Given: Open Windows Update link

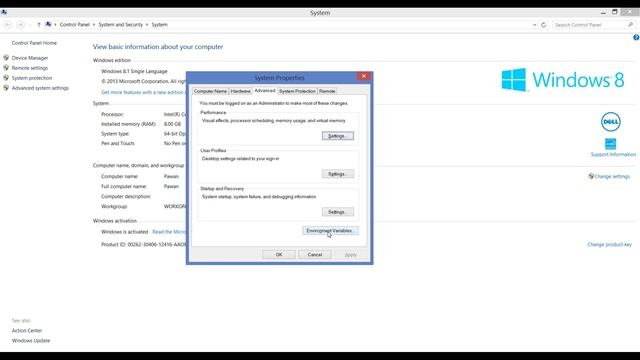Looking at the screenshot, I should (31, 340).
